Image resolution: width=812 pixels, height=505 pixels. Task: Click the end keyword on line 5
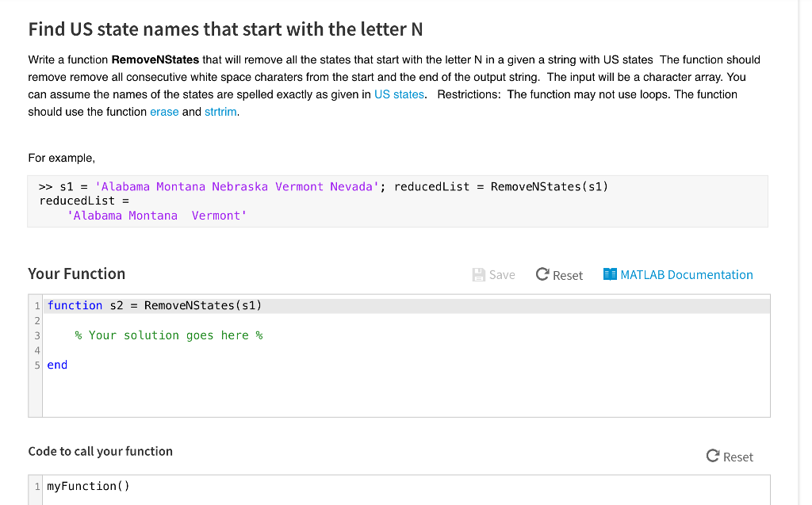tap(57, 365)
